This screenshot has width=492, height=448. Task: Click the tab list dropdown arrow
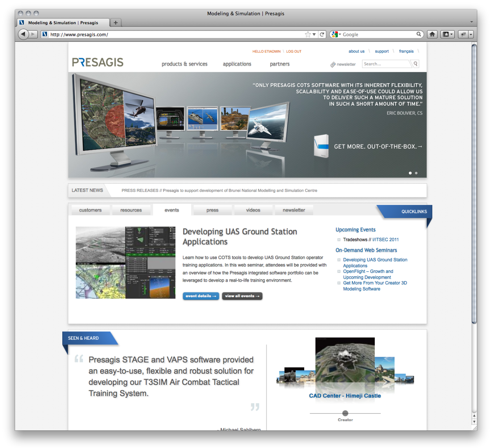click(471, 22)
